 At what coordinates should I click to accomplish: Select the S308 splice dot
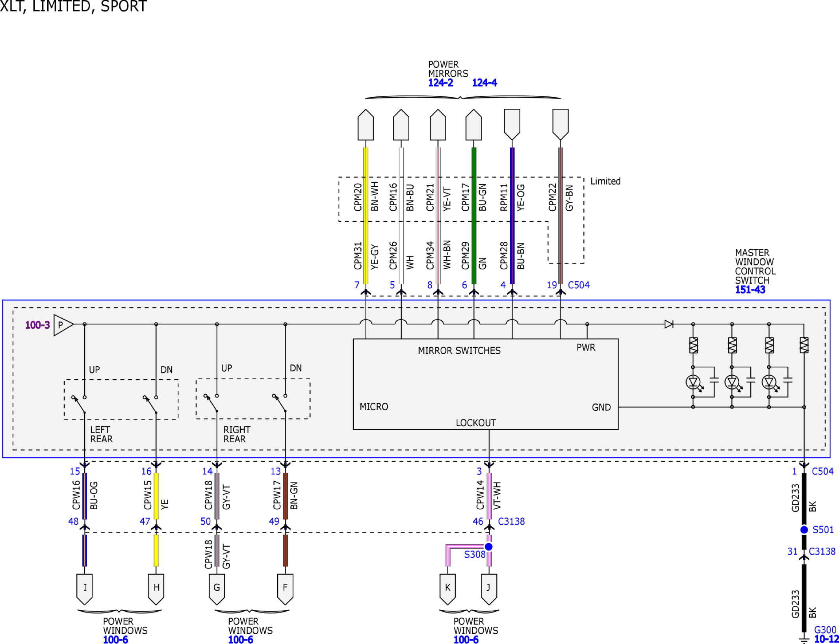point(488,547)
